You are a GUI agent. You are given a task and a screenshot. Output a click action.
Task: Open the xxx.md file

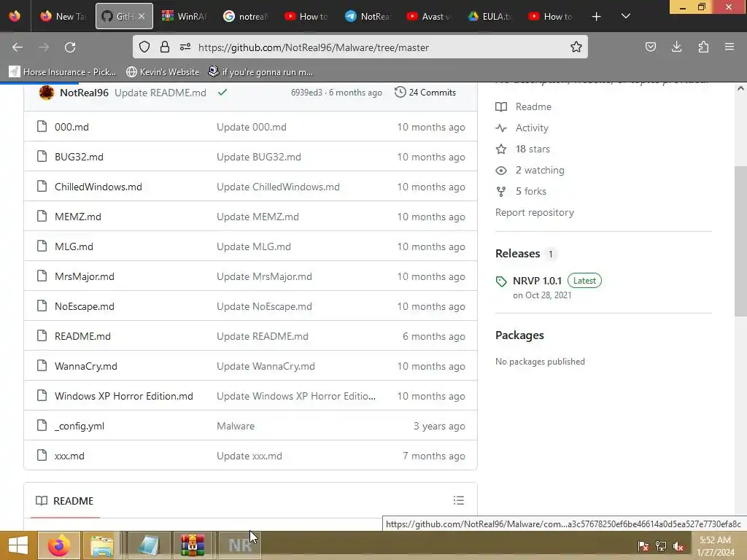pos(69,456)
